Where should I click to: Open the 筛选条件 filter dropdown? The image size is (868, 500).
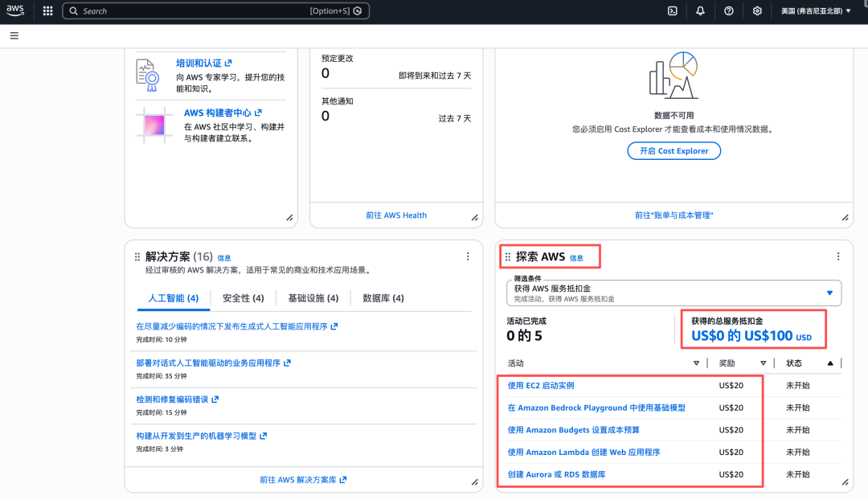point(674,293)
